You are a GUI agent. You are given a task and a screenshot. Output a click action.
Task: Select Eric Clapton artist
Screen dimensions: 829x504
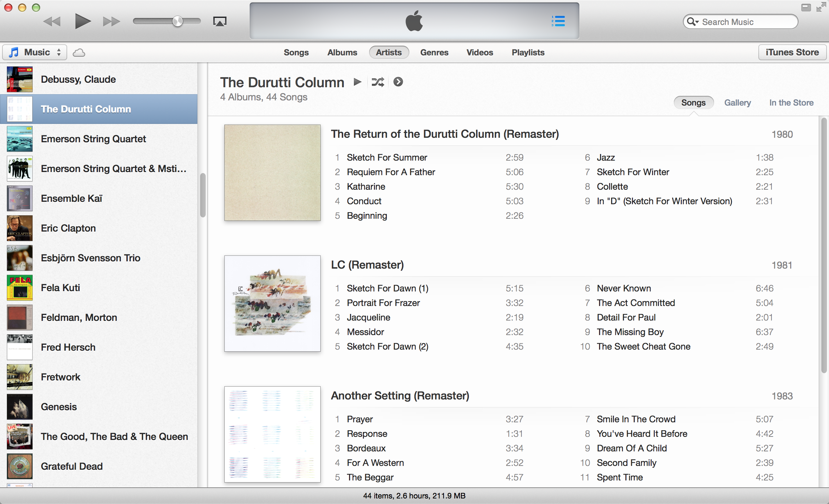99,228
